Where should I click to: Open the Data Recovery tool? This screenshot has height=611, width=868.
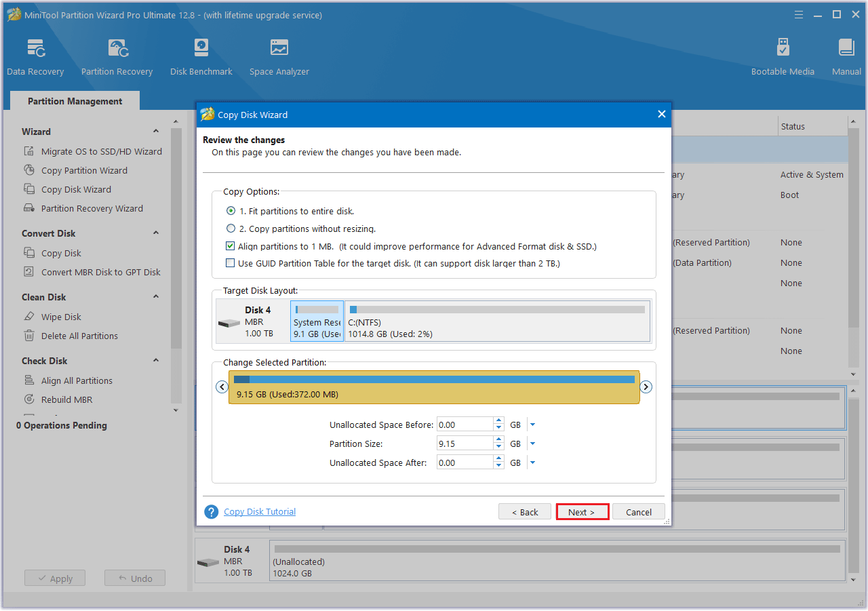[35, 57]
